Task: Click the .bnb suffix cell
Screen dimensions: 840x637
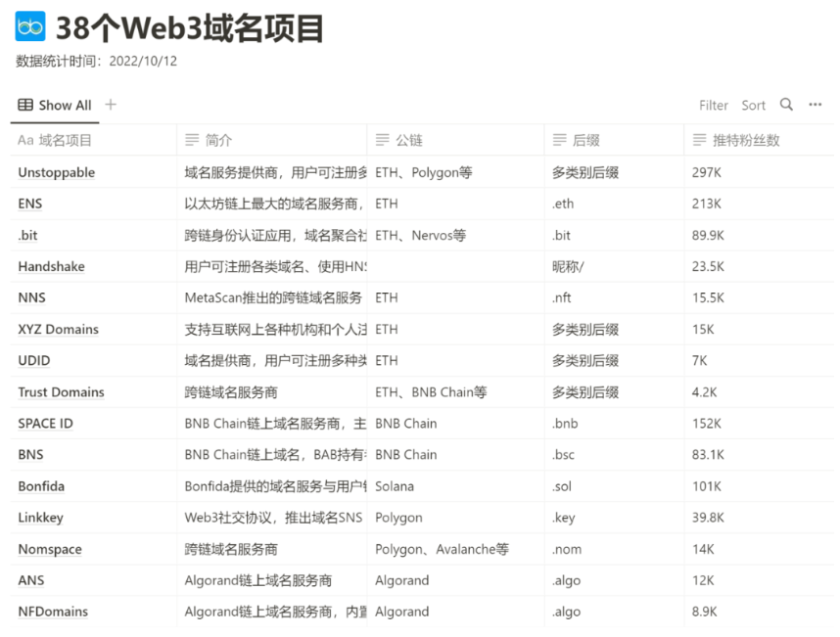Action: (x=615, y=424)
